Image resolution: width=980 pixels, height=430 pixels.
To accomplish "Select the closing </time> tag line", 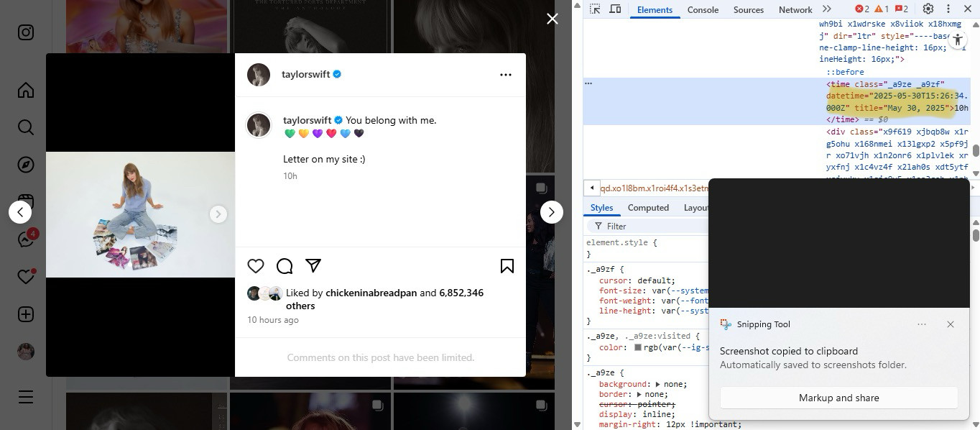I will pyautogui.click(x=842, y=119).
